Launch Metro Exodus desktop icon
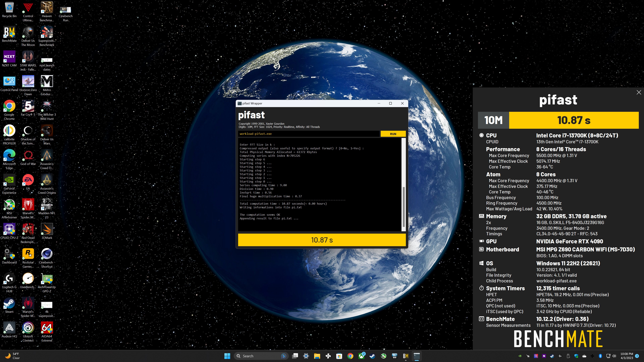This screenshot has width=644, height=362. [47, 85]
